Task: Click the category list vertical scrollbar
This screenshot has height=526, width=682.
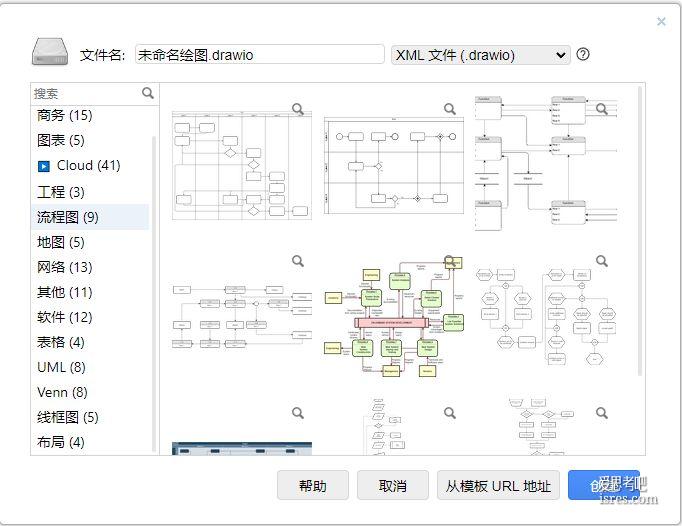Action: [x=154, y=294]
